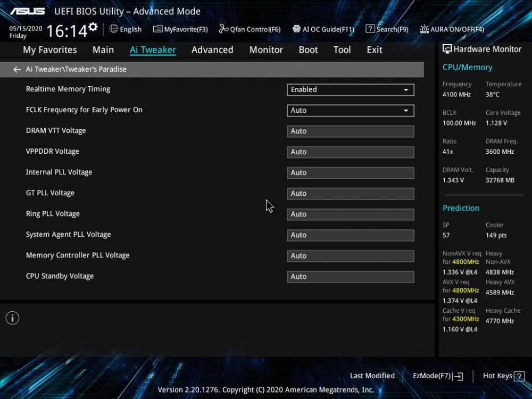Screen dimensions: 532x399
Task: Click the GT PLL Voltage input field
Action: pyautogui.click(x=351, y=194)
